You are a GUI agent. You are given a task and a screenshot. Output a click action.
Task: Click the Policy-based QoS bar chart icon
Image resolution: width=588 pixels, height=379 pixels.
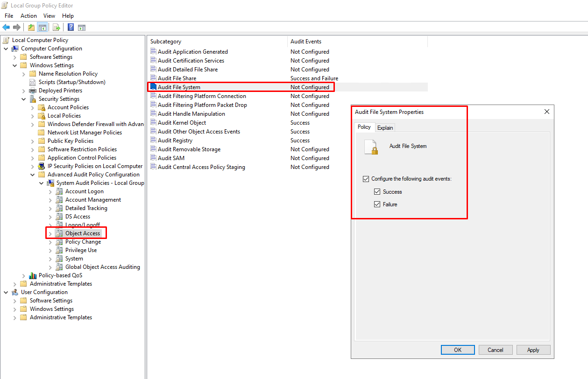(x=33, y=275)
